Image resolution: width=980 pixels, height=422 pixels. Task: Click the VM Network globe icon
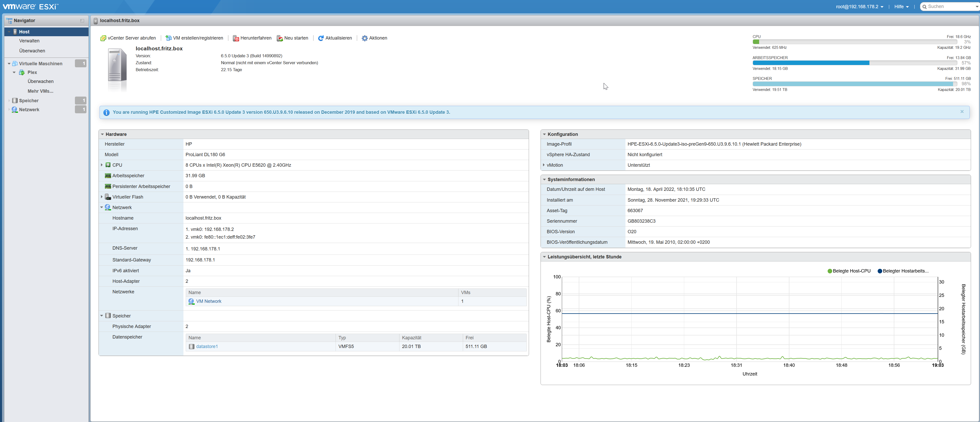pos(191,301)
